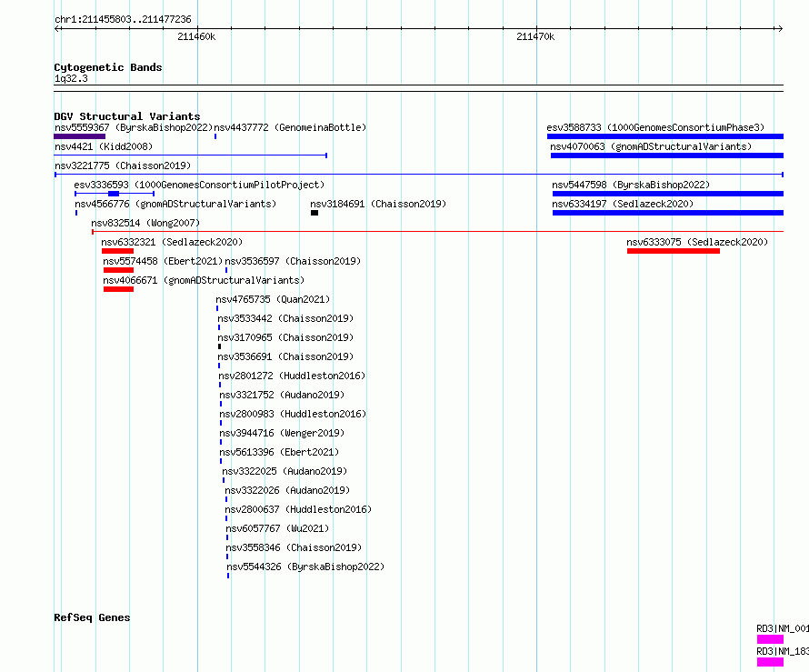
Task: Open nsv6057767 (Wu2021) variant label
Action: tap(277, 528)
